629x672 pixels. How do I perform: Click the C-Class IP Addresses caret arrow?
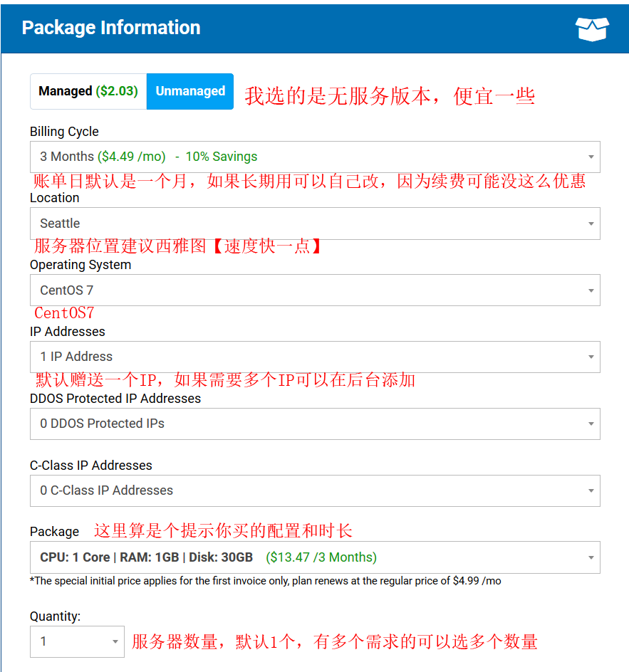coord(591,491)
